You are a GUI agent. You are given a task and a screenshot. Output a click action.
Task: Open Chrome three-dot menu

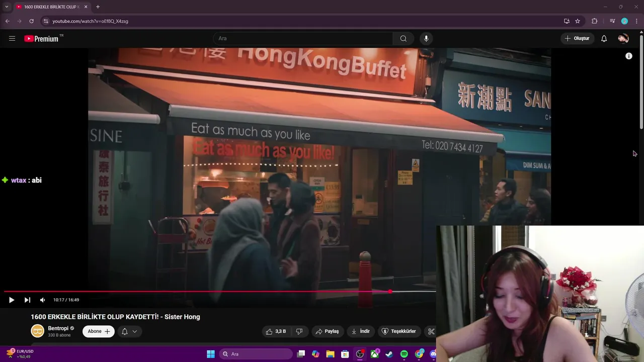(x=636, y=21)
